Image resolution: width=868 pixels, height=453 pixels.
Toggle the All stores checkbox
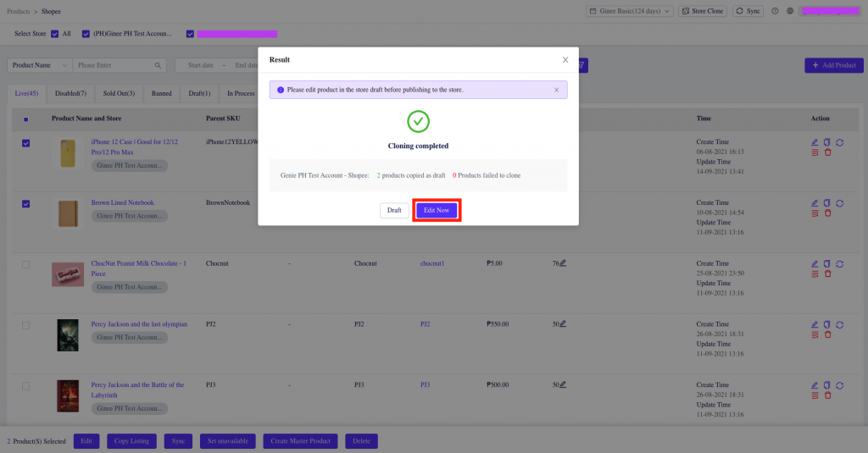pos(55,34)
